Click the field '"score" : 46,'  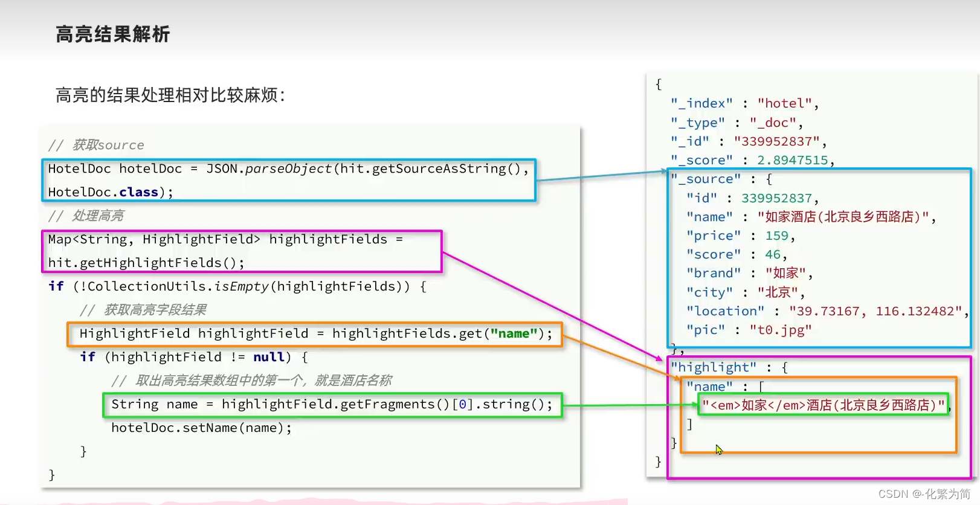click(737, 254)
